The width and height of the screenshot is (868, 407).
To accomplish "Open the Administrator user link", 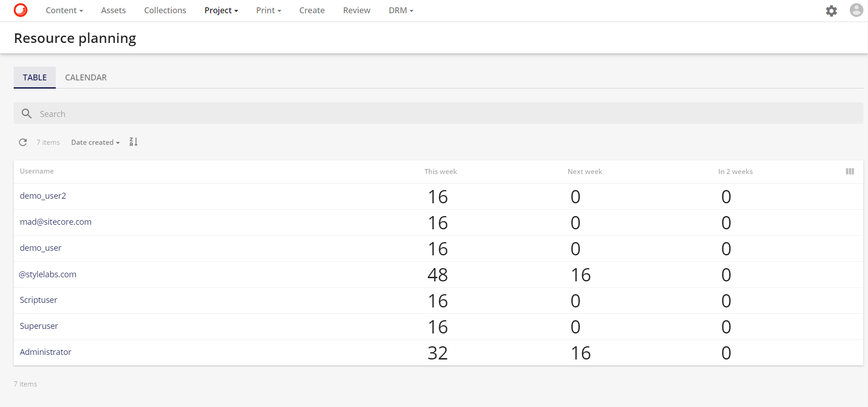I will click(46, 352).
